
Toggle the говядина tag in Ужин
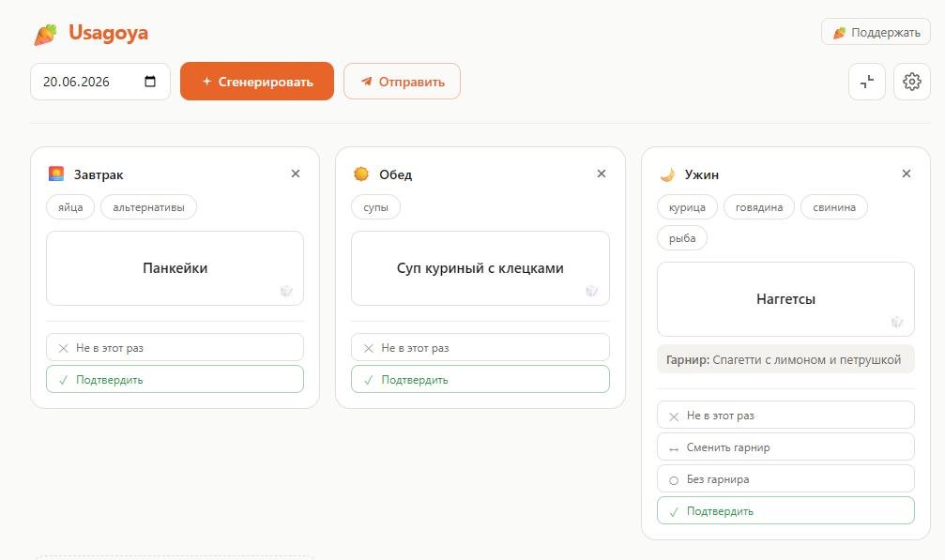click(759, 207)
